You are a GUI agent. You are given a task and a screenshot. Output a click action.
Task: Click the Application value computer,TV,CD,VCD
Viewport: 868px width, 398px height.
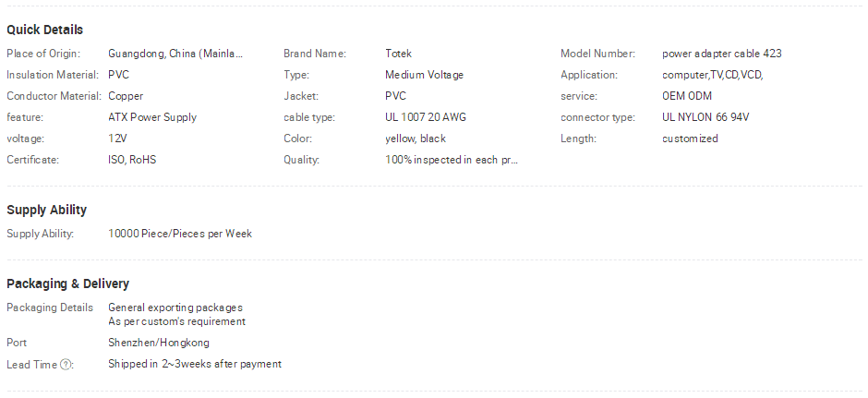(x=713, y=76)
